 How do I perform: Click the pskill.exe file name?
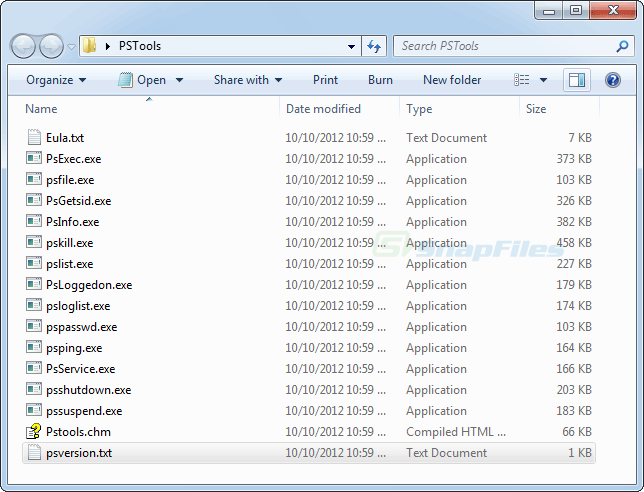(x=69, y=243)
